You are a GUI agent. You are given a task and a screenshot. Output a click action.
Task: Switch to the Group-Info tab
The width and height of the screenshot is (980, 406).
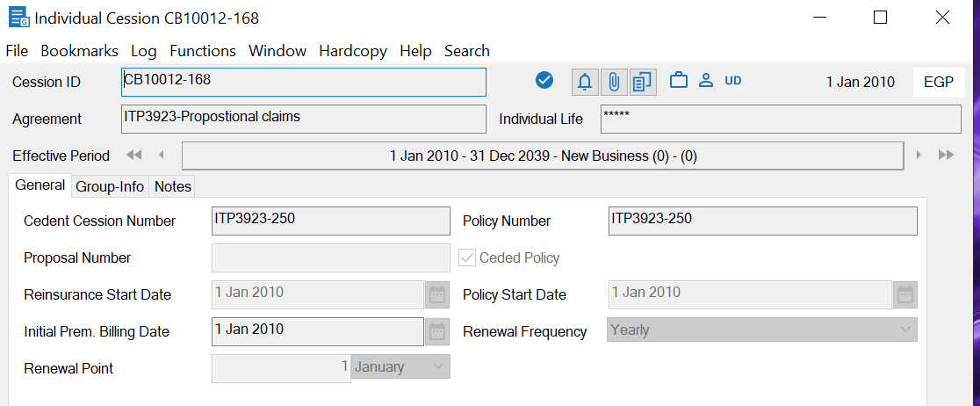(x=110, y=186)
